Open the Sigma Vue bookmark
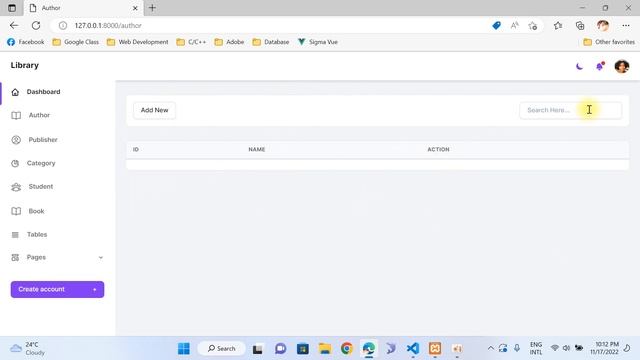Viewport: 640px width, 360px height. pyautogui.click(x=318, y=42)
